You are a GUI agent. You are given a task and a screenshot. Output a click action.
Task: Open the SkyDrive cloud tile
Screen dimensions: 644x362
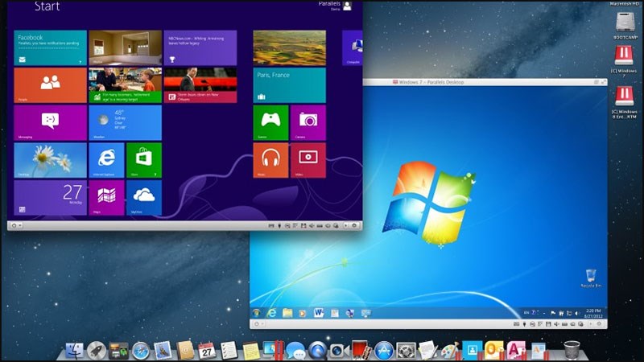click(144, 198)
